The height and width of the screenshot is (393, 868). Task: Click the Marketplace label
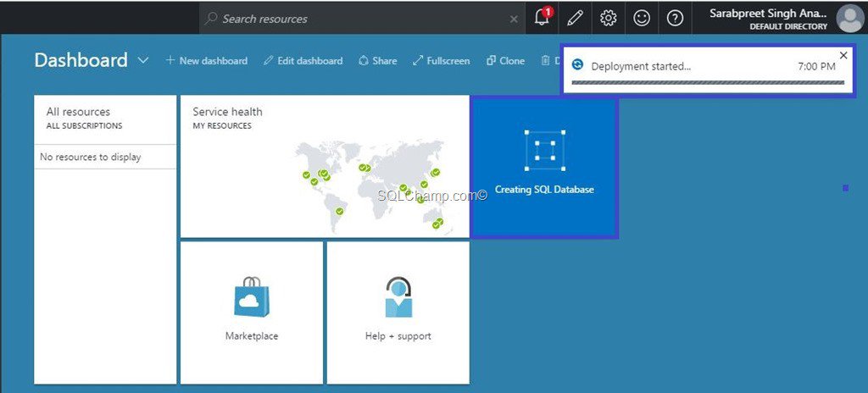click(252, 336)
